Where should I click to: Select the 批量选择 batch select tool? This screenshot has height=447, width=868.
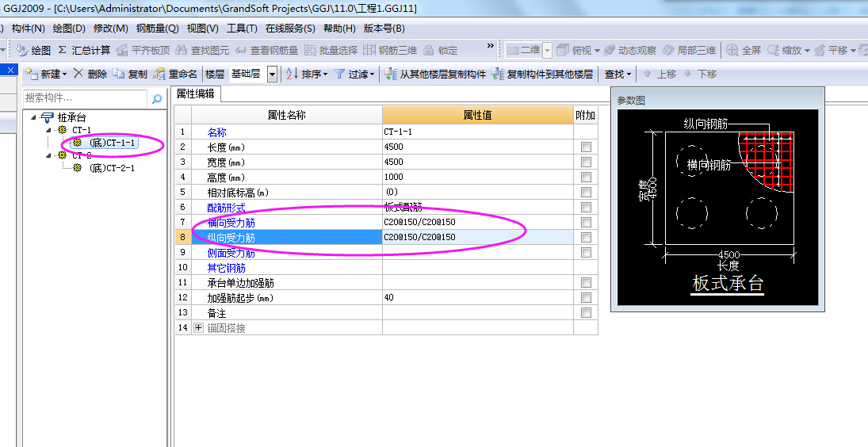click(331, 51)
